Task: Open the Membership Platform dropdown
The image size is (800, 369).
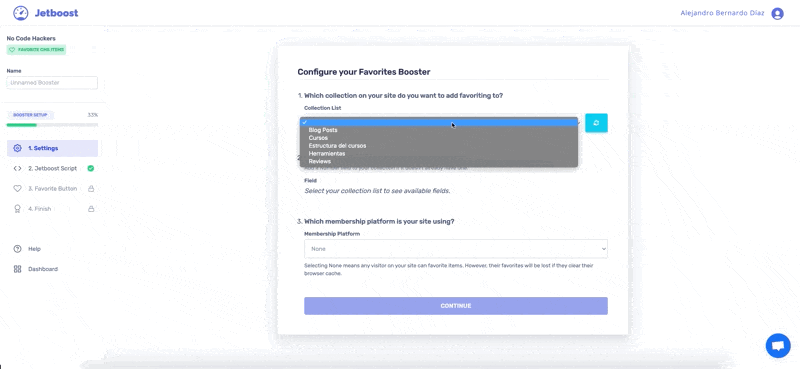Action: (x=456, y=249)
